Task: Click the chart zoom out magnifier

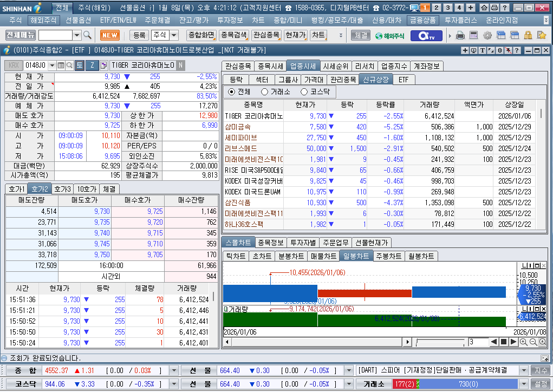Action: click(533, 342)
